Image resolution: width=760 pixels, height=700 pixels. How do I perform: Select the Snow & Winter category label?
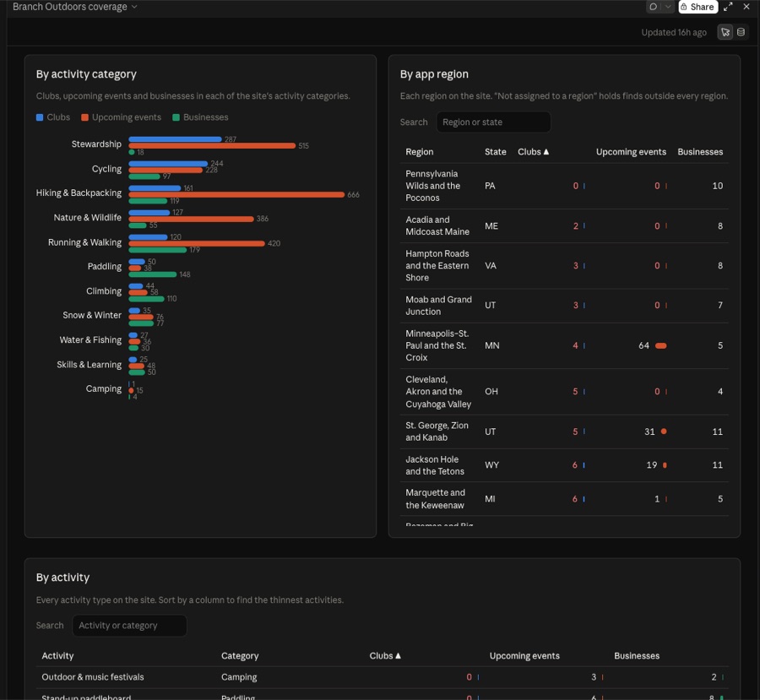coord(92,315)
